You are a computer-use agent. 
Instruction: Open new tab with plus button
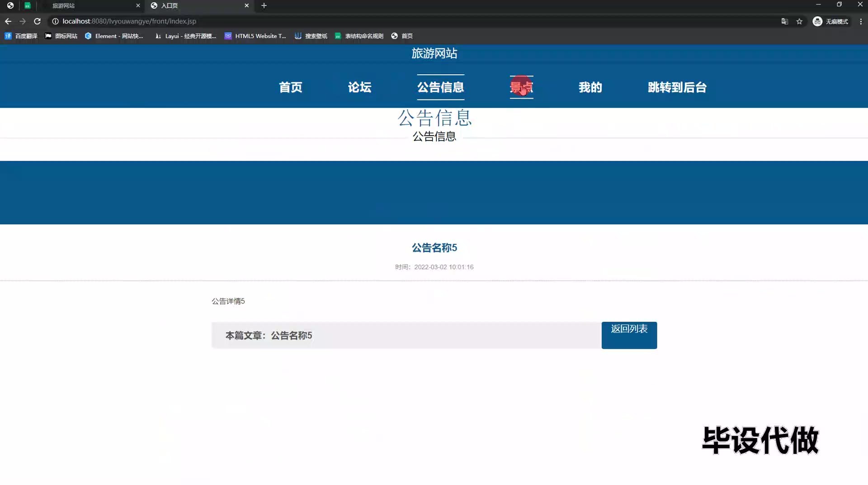[264, 5]
